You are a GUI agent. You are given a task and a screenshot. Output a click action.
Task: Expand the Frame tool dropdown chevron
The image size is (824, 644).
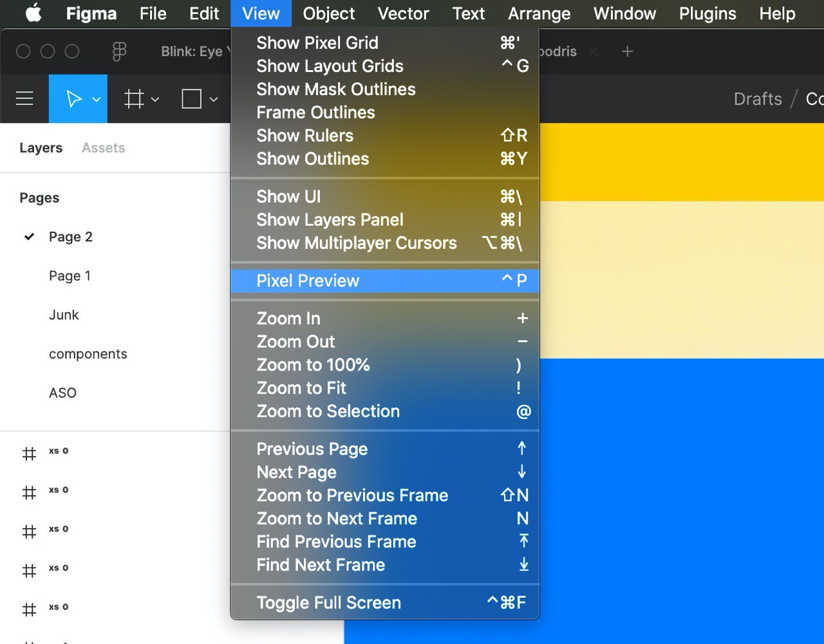(155, 99)
